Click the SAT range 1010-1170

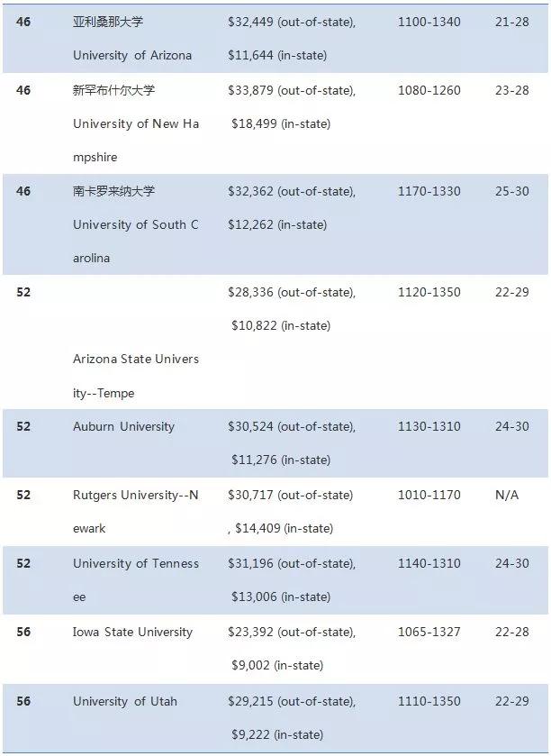(429, 495)
